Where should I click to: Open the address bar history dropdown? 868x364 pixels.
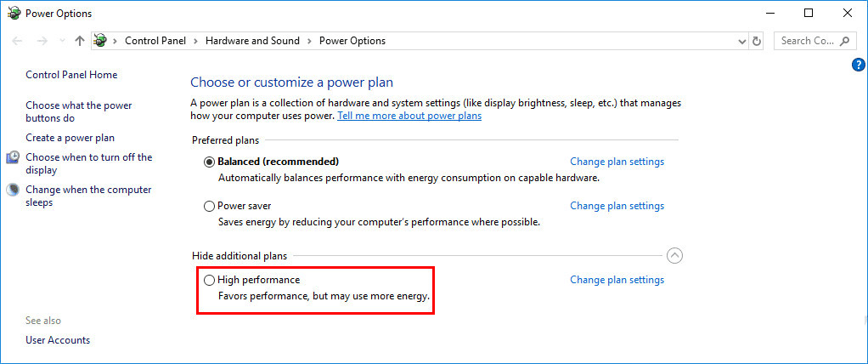point(741,41)
